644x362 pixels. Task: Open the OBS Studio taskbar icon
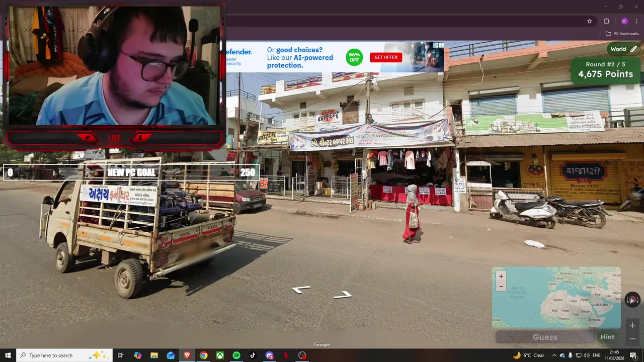(302, 355)
